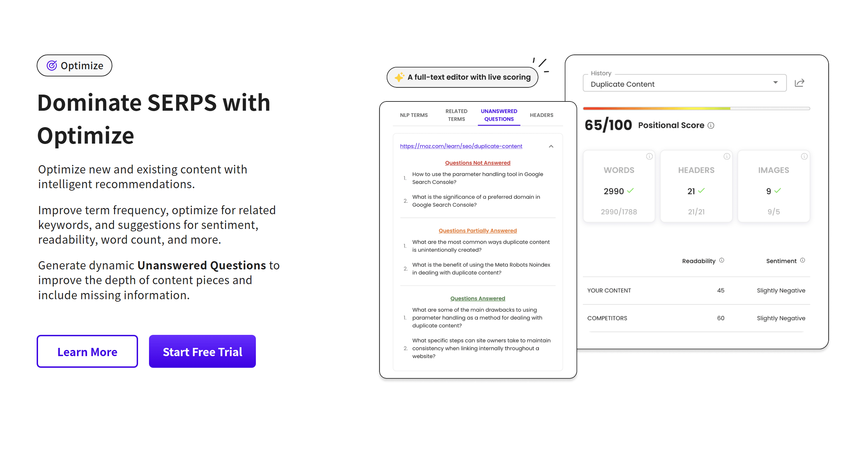Click the Learn More button
Viewport: 868px width, 449px height.
pyautogui.click(x=87, y=352)
